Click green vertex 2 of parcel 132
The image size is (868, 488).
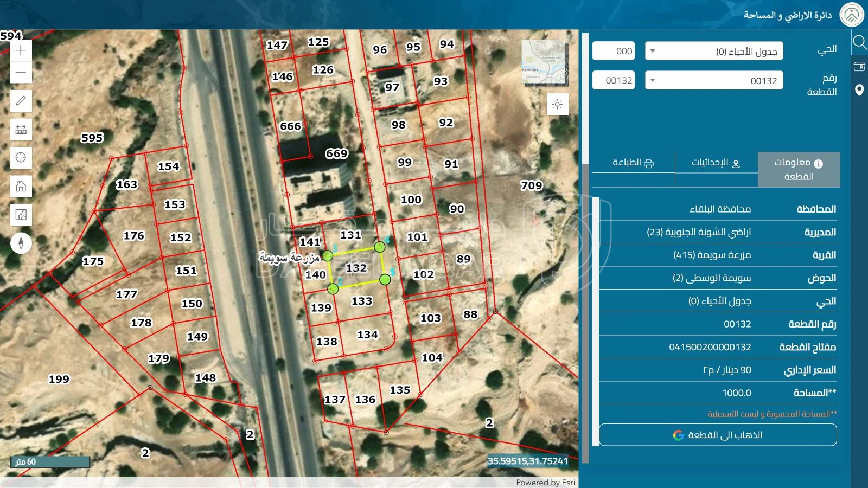(333, 289)
